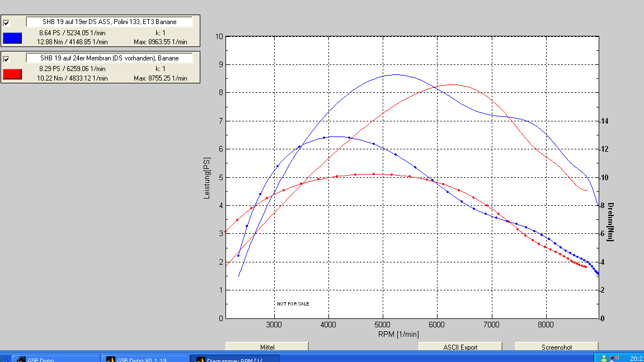Uncheck the Polini 133 ET3 Banane curve checkbox
Image resolution: width=644 pixels, height=362 pixels.
click(6, 23)
